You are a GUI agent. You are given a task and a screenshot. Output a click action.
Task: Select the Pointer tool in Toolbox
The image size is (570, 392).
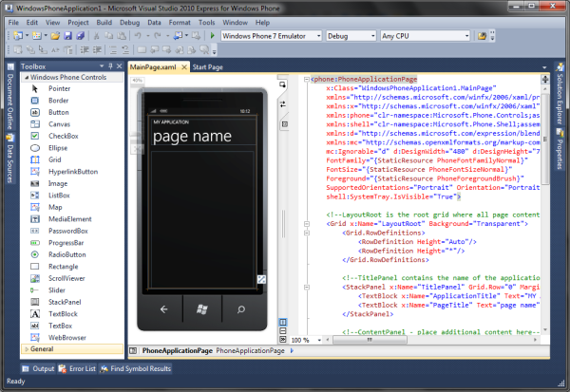pos(72,88)
